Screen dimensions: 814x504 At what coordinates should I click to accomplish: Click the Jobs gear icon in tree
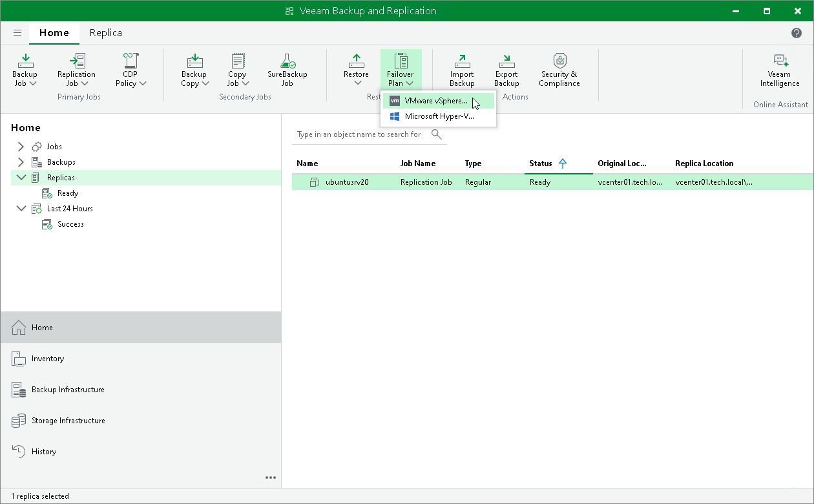[37, 147]
